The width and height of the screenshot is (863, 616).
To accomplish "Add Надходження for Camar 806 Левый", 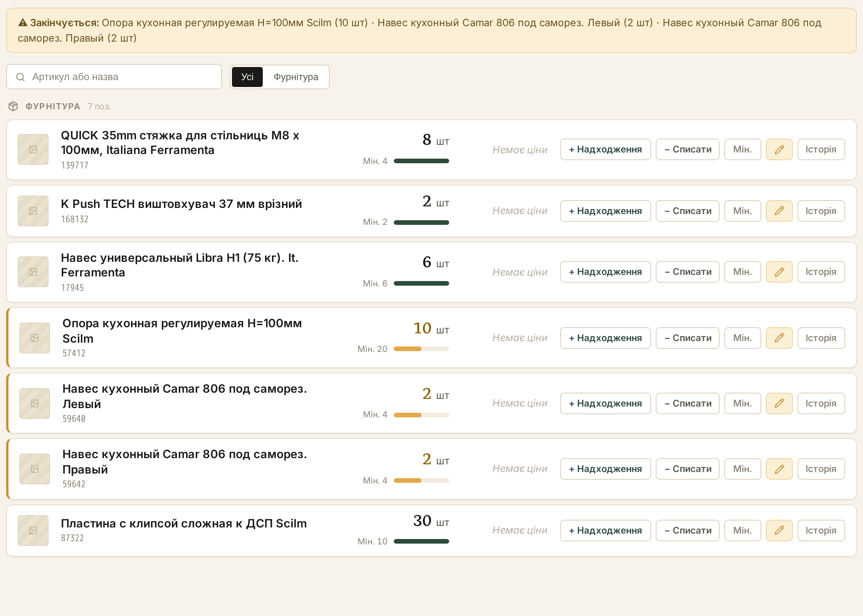I will point(605,403).
